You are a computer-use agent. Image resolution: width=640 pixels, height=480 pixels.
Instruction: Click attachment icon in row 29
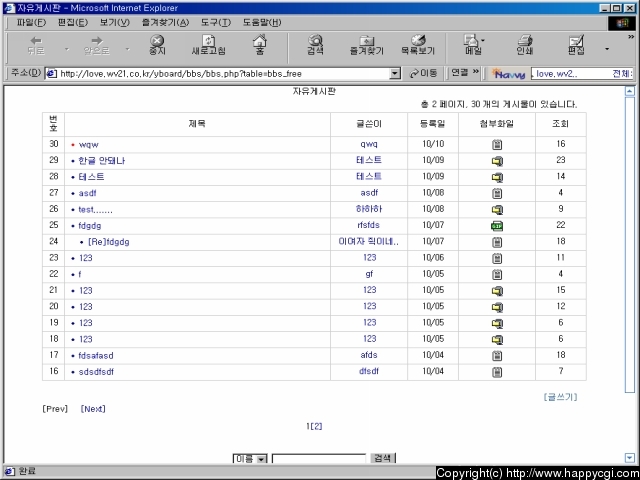[x=497, y=161]
